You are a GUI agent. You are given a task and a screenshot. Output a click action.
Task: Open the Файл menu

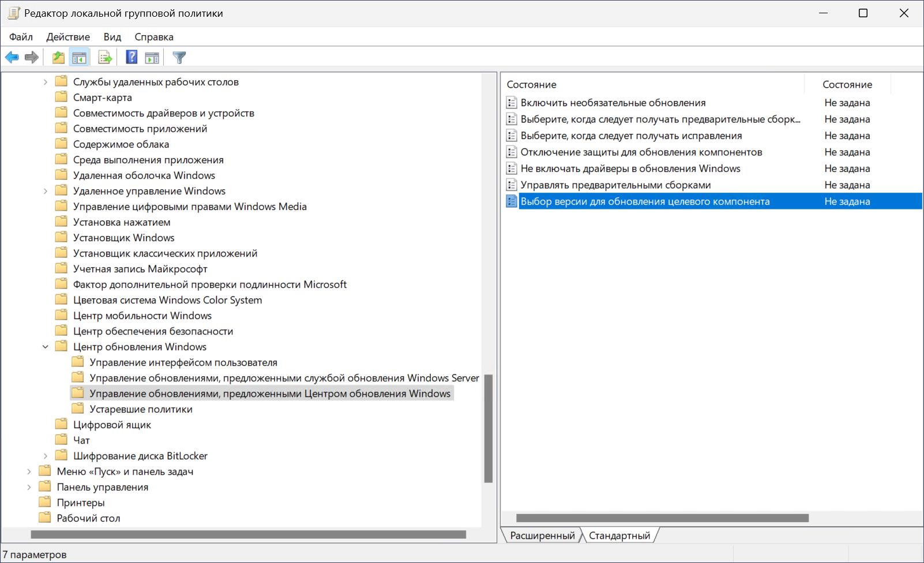pos(21,37)
